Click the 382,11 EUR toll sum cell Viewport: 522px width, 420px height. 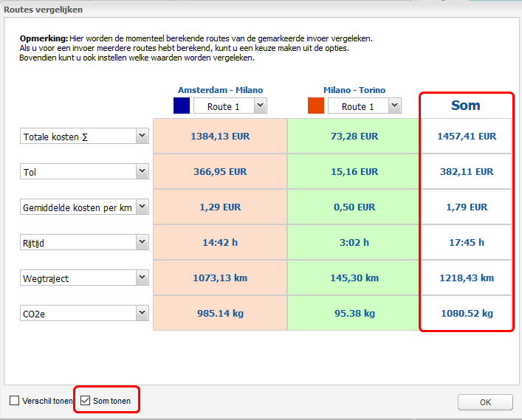[467, 171]
